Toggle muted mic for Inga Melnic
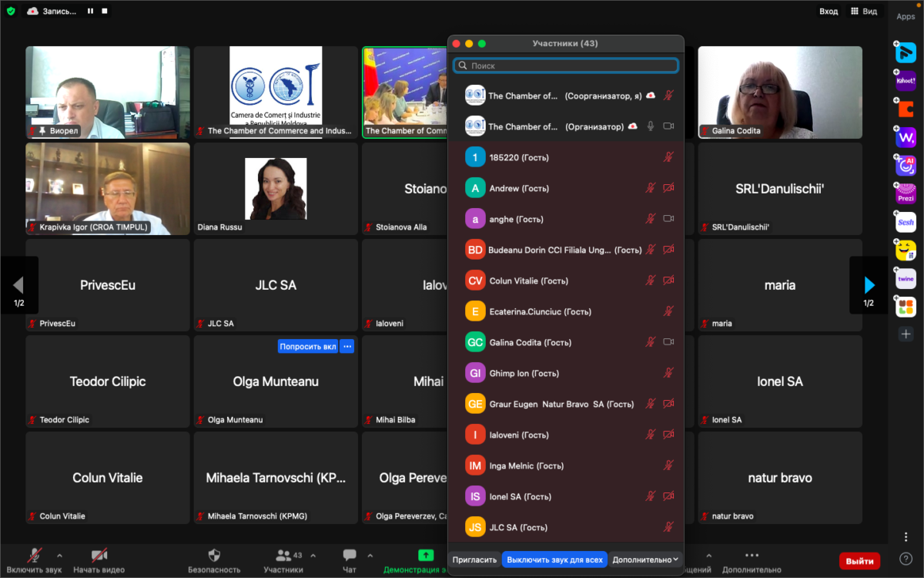Image resolution: width=924 pixels, height=578 pixels. (x=668, y=465)
